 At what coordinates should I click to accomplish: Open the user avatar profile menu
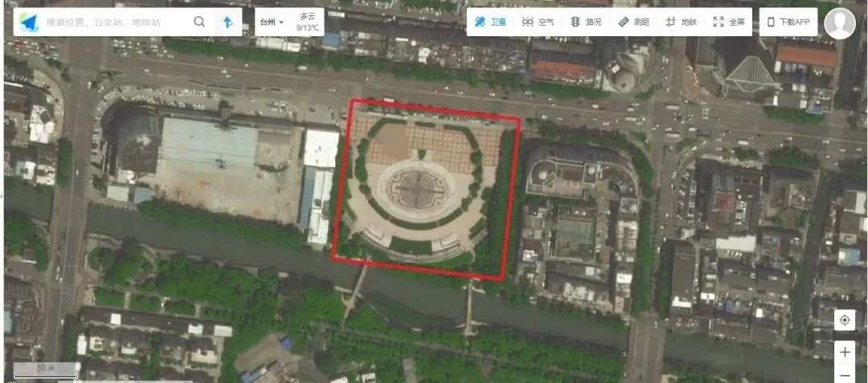pyautogui.click(x=839, y=24)
